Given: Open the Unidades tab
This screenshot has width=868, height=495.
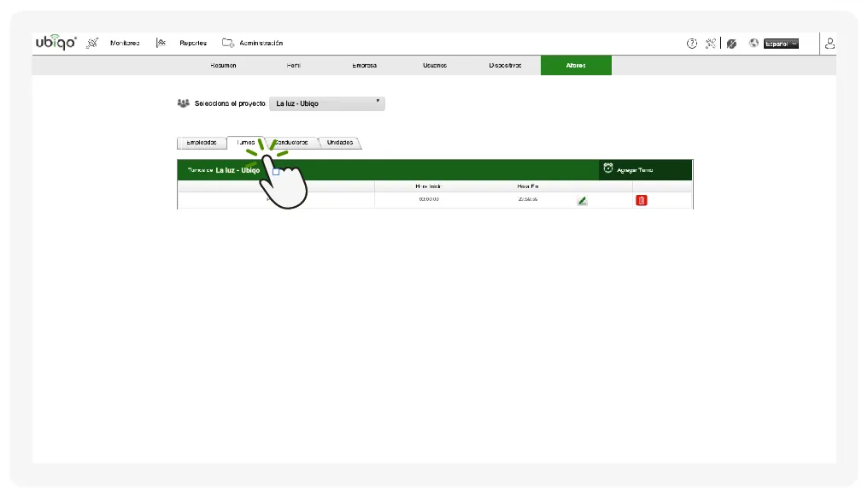Looking at the screenshot, I should click(x=340, y=143).
